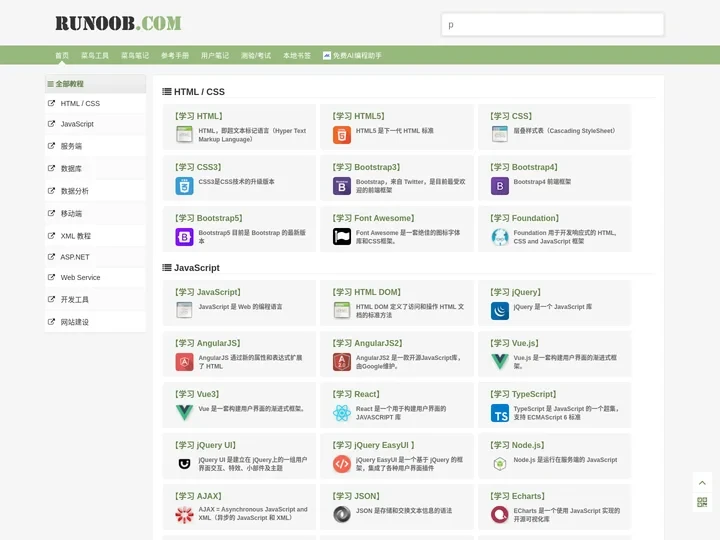Click the Vue.js logo icon

500,362
